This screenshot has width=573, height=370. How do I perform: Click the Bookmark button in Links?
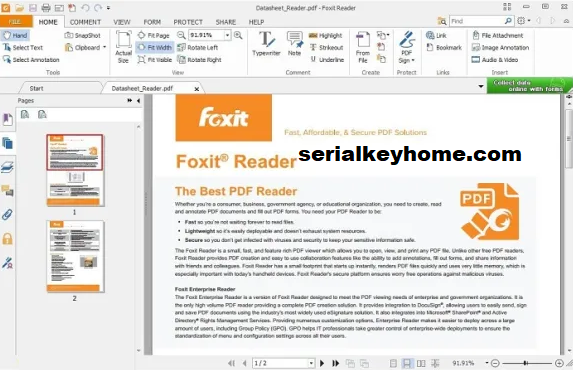[x=444, y=48]
